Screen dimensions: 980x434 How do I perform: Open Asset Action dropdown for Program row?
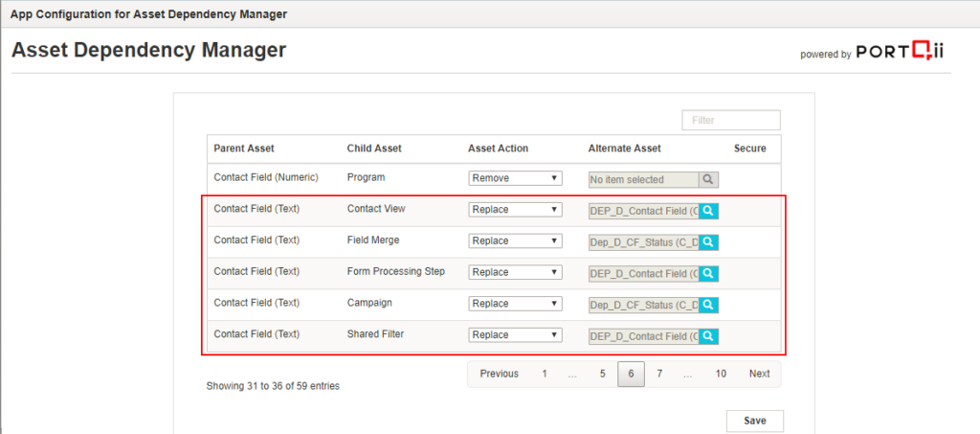tap(515, 178)
